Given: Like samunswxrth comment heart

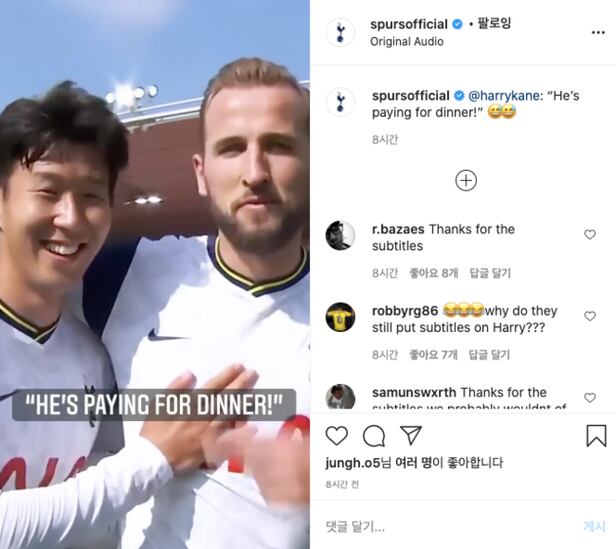Looking at the screenshot, I should pos(590,397).
